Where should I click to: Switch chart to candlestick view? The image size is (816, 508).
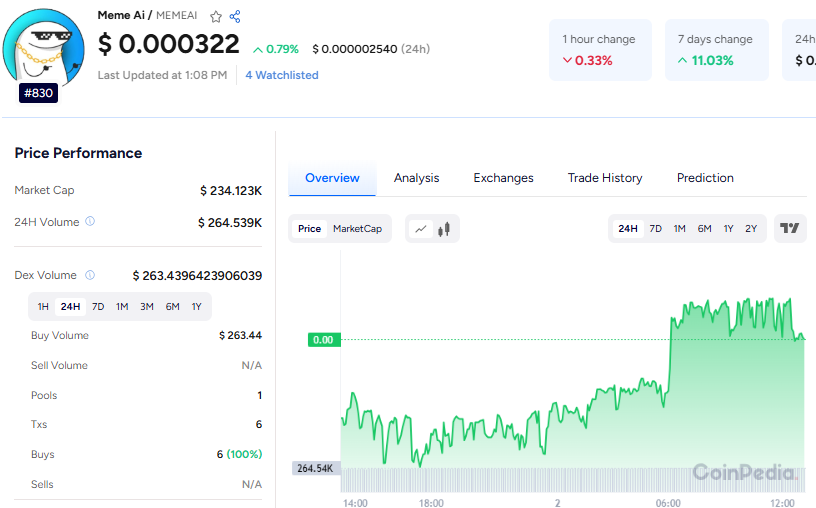(x=444, y=228)
